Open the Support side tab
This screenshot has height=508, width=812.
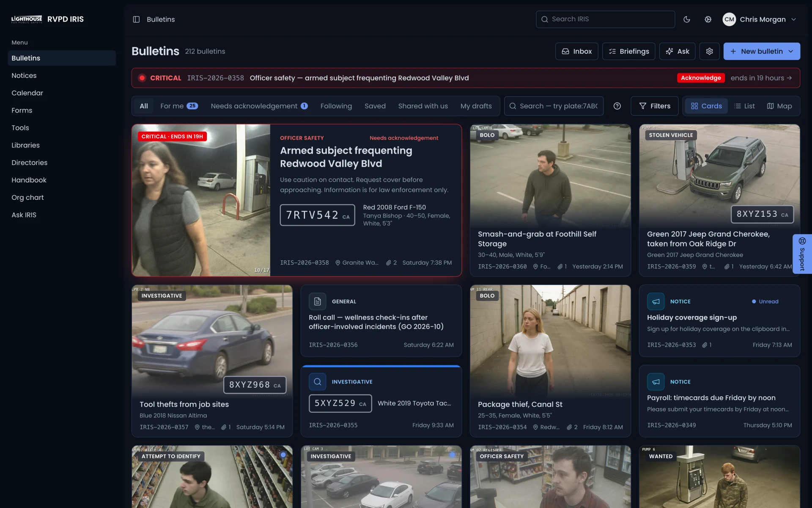tap(802, 254)
